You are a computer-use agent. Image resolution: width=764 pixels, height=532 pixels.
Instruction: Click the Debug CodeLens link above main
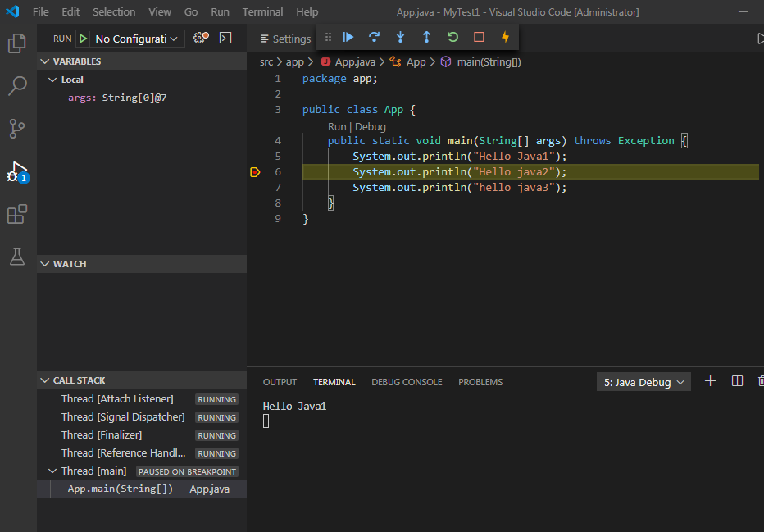370,127
